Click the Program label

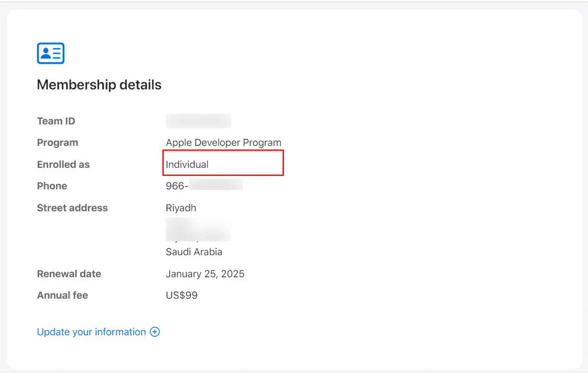point(57,143)
